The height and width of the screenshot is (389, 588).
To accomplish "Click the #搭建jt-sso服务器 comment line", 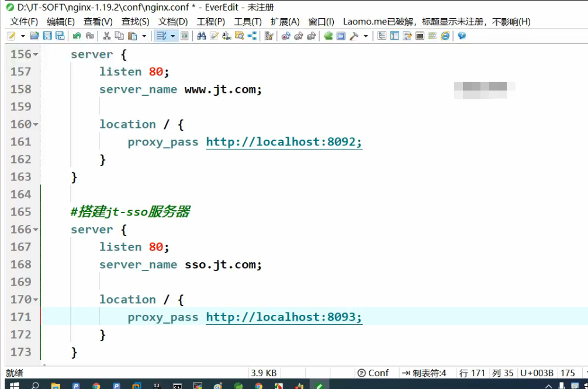I will point(130,212).
